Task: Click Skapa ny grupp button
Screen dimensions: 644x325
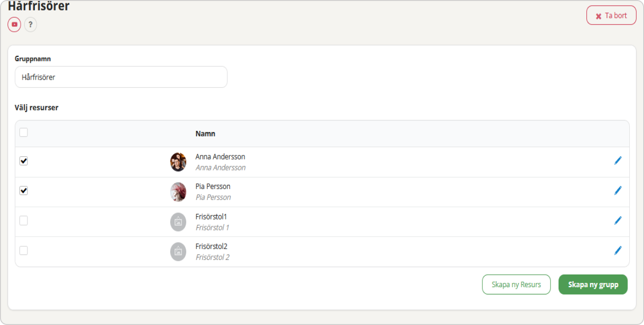Action: pyautogui.click(x=593, y=285)
